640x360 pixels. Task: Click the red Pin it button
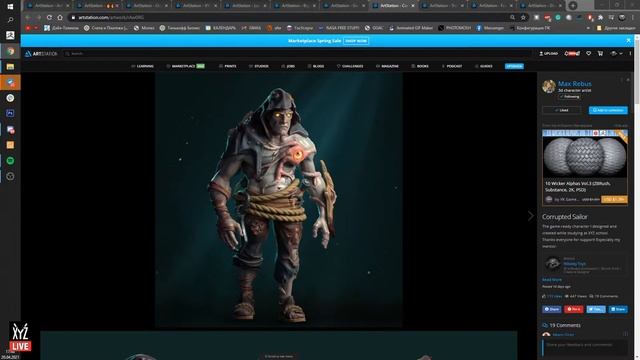coord(573,309)
